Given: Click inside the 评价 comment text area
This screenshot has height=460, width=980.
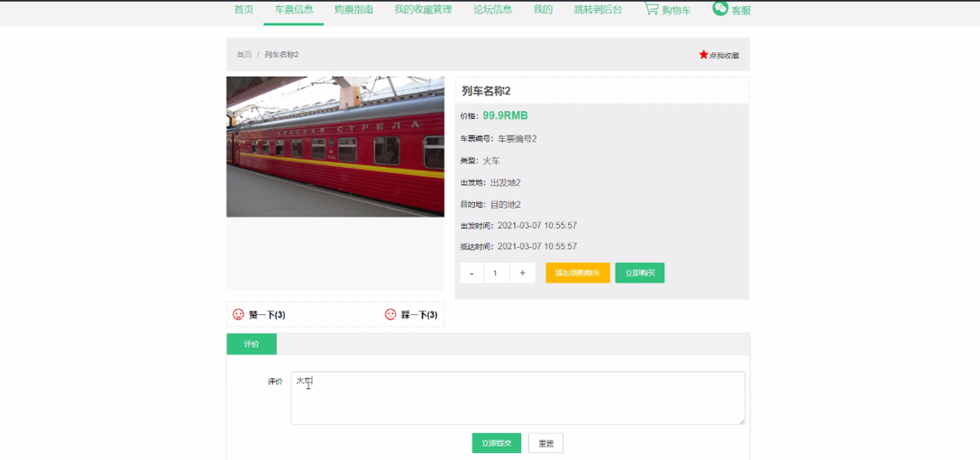Looking at the screenshot, I should 518,398.
